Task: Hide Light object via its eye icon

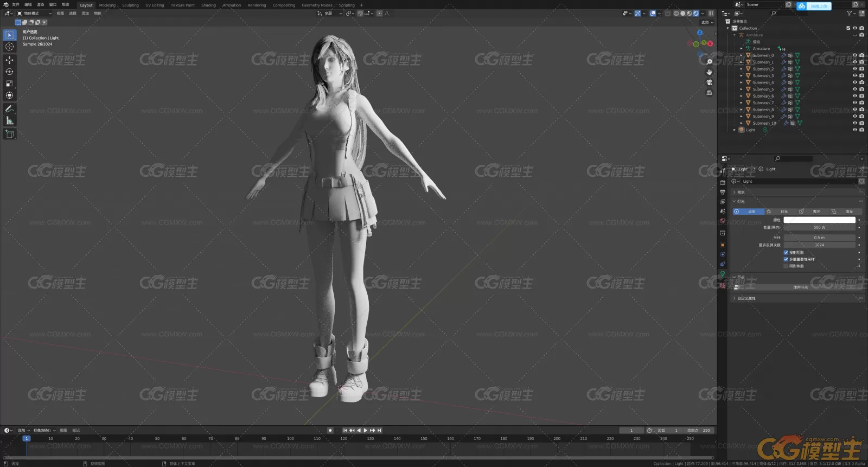Action: pyautogui.click(x=855, y=130)
